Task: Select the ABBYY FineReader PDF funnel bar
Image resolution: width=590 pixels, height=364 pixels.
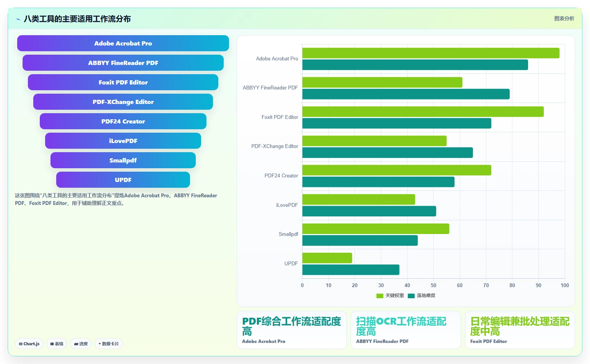Action: [x=123, y=63]
